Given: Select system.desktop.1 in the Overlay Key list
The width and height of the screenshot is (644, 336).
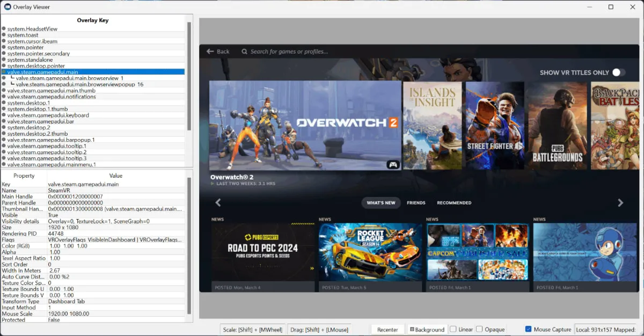Looking at the screenshot, I should (28, 103).
